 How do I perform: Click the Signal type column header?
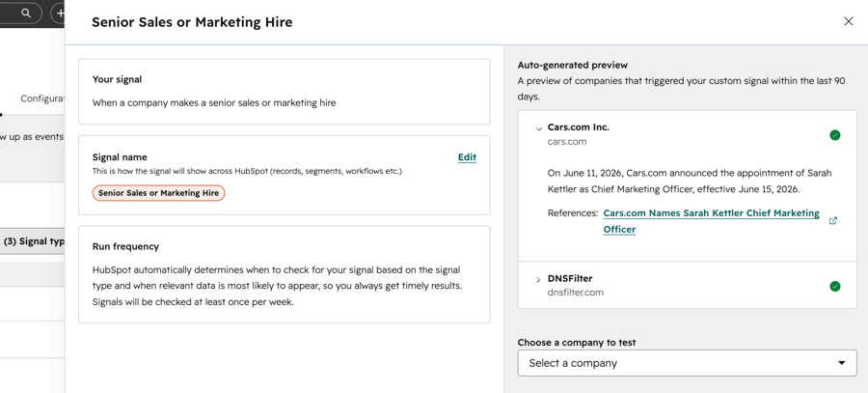(x=34, y=241)
